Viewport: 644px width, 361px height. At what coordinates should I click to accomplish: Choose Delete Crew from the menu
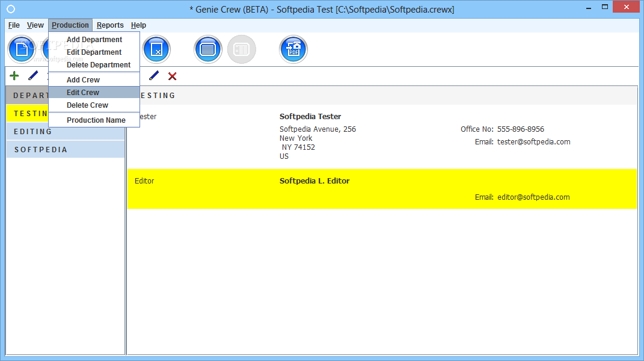coord(94,105)
